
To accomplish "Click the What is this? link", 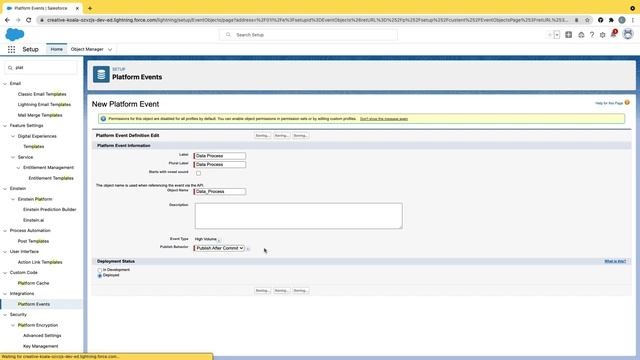I will click(x=615, y=261).
